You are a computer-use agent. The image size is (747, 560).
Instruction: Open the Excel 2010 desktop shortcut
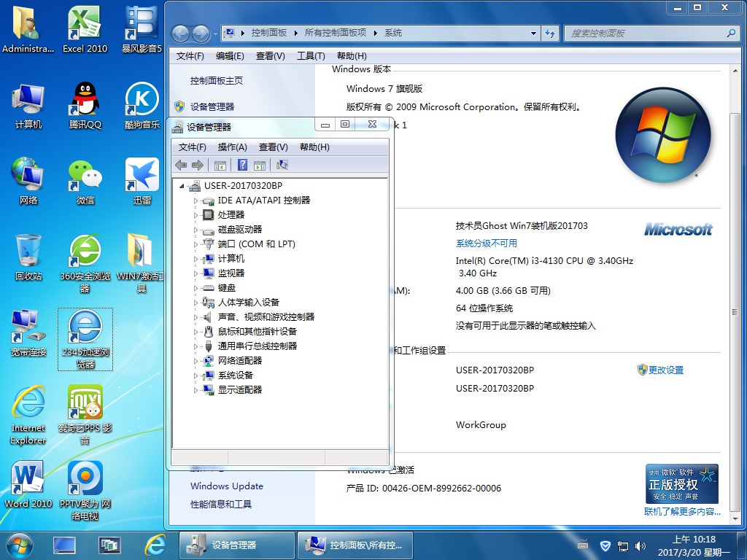point(85,29)
